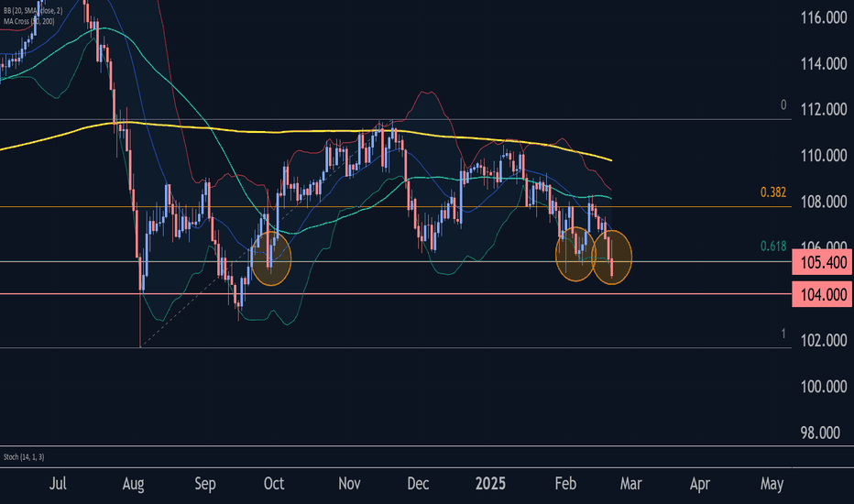This screenshot has width=854, height=504.
Task: Click the 116.000 price axis value
Action: point(824,18)
